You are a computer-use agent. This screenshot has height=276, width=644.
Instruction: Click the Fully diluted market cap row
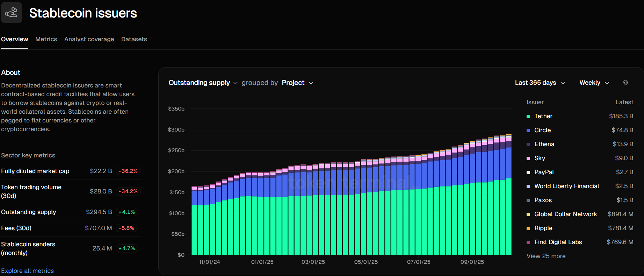[x=70, y=171]
